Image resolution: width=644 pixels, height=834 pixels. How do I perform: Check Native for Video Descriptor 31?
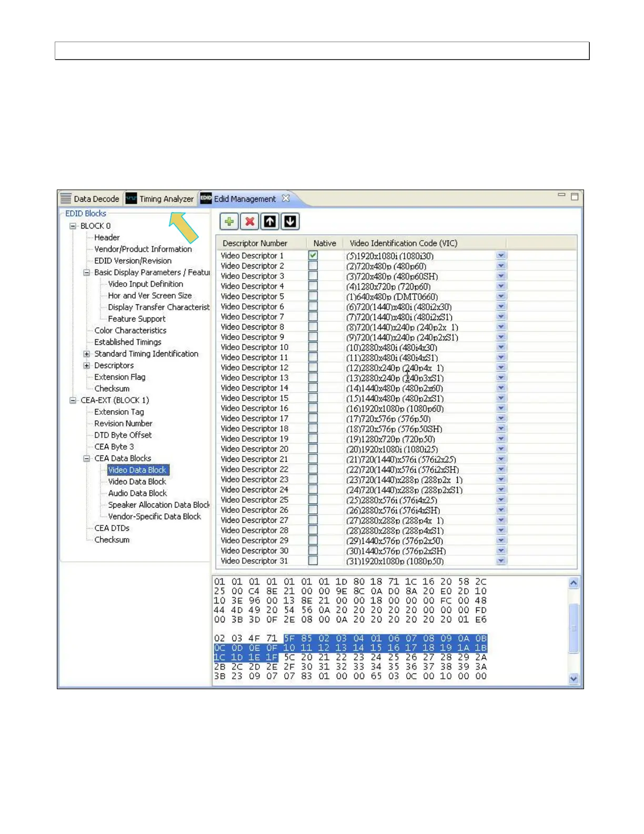313,561
